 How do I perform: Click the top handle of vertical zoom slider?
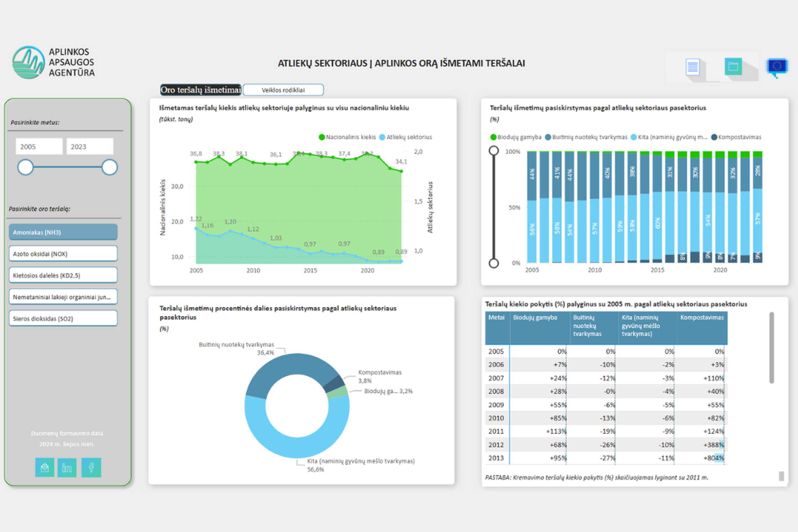point(493,151)
